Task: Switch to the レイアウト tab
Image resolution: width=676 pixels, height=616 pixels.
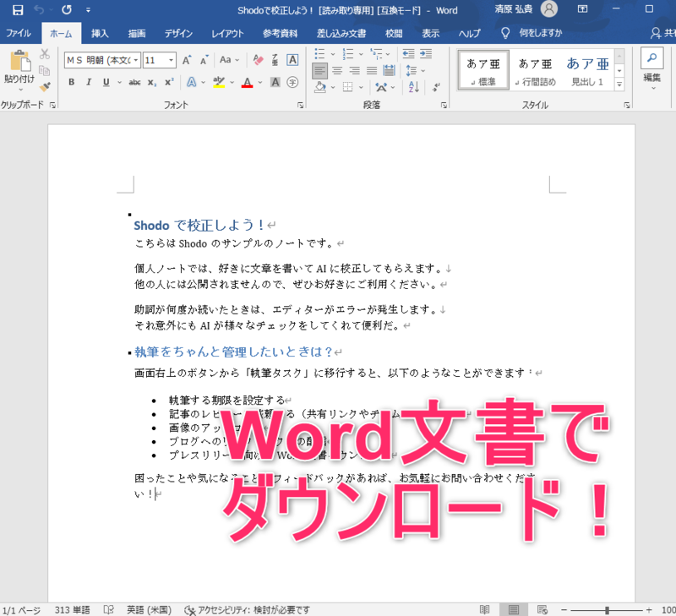Action: [227, 33]
